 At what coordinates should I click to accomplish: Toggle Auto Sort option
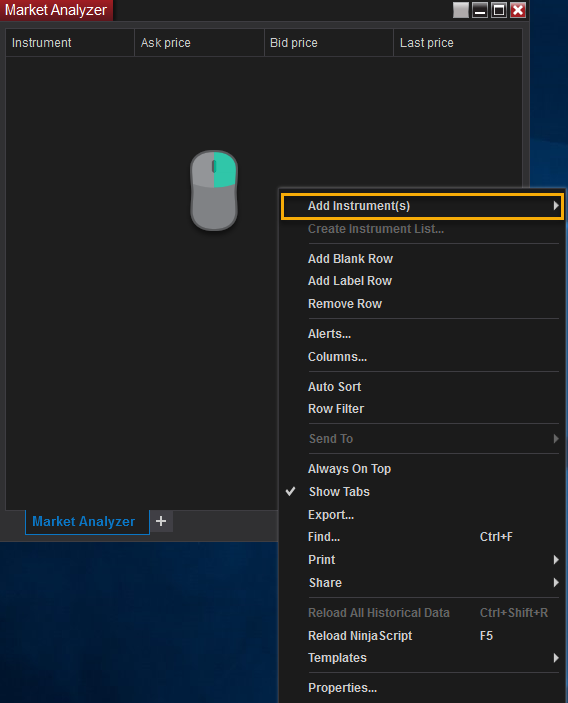point(422,386)
